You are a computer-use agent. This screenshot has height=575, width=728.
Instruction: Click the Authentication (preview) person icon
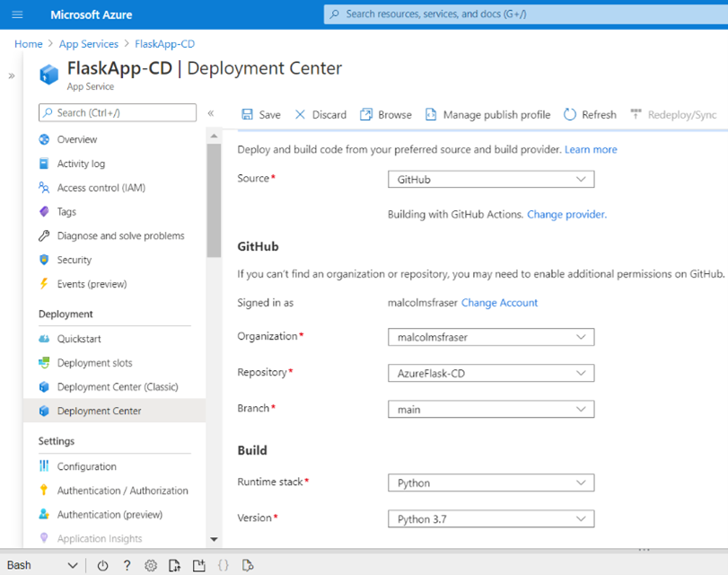(44, 515)
